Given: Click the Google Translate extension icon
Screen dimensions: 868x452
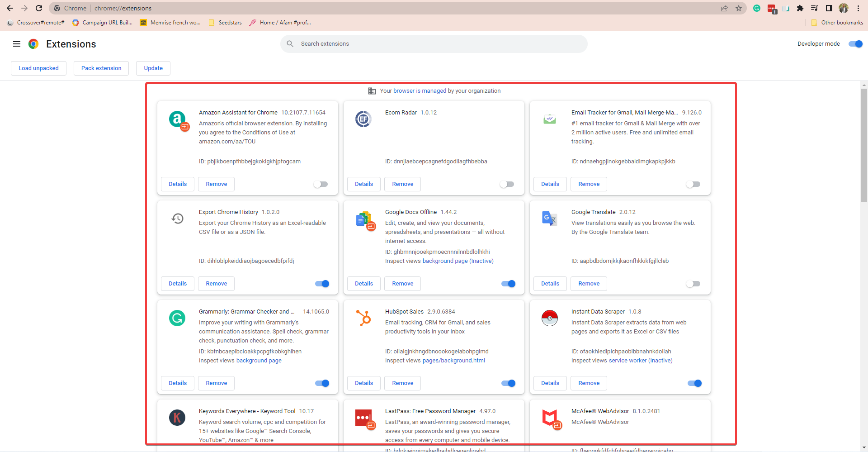Looking at the screenshot, I should (x=549, y=219).
